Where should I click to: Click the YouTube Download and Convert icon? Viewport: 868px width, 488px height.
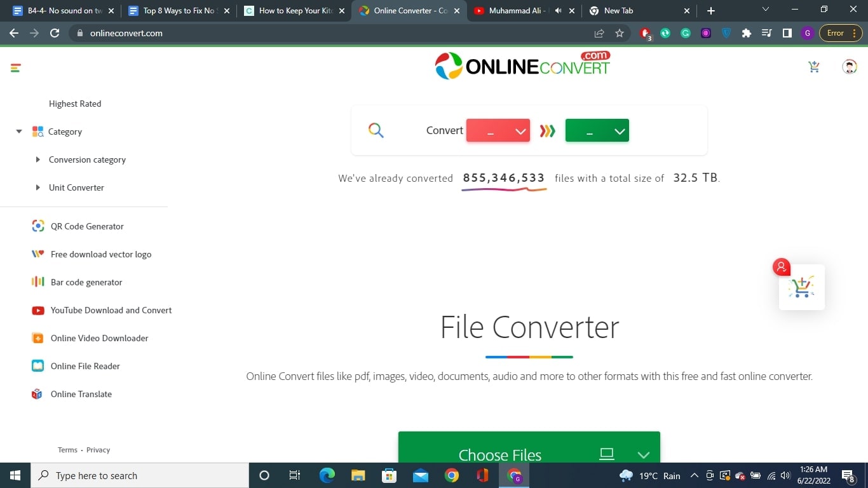click(x=38, y=310)
